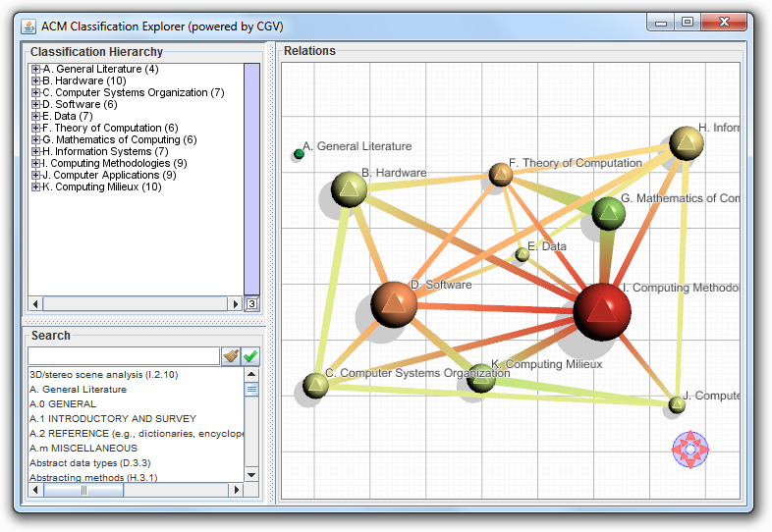Expand A. General Literature tree node
The width and height of the screenshot is (772, 532).
pyautogui.click(x=35, y=70)
